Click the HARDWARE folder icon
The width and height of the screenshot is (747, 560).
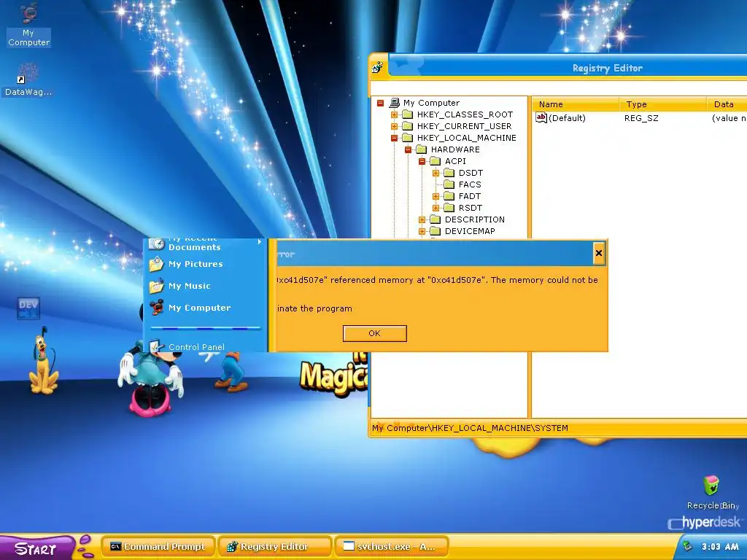[421, 149]
